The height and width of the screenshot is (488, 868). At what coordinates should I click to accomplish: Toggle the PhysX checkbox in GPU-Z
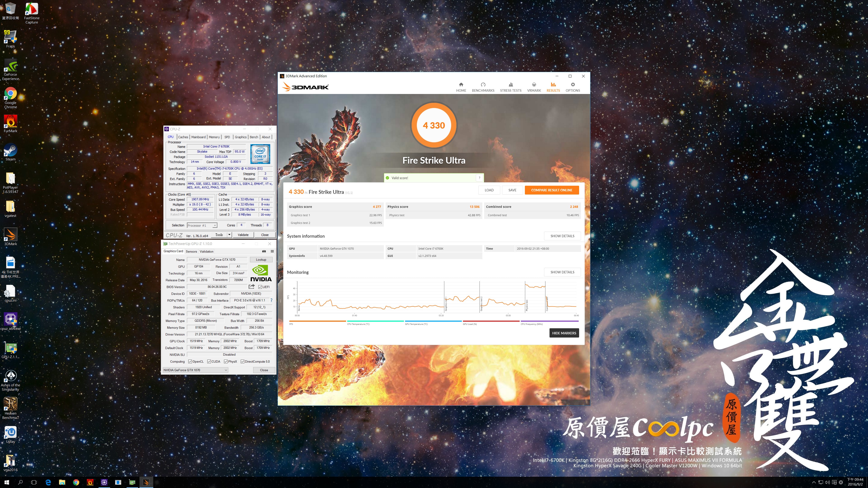pyautogui.click(x=226, y=361)
